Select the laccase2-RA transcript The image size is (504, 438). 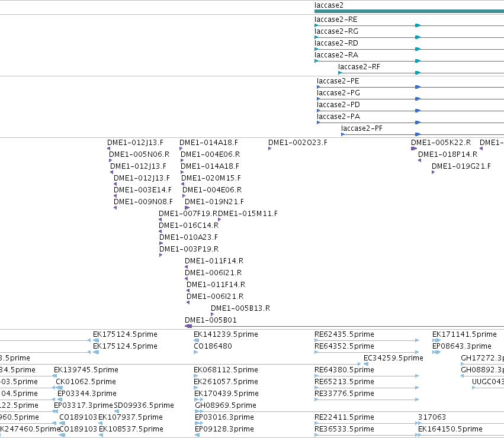click(x=409, y=61)
